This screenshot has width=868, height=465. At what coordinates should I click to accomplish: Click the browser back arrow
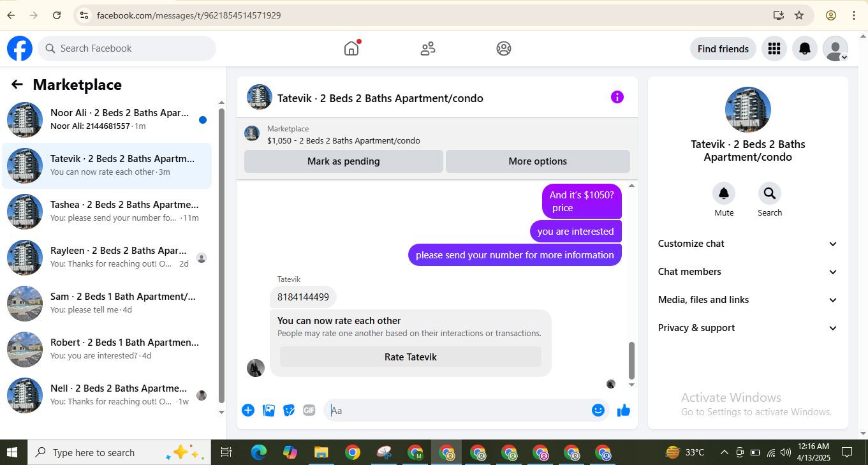(x=11, y=15)
